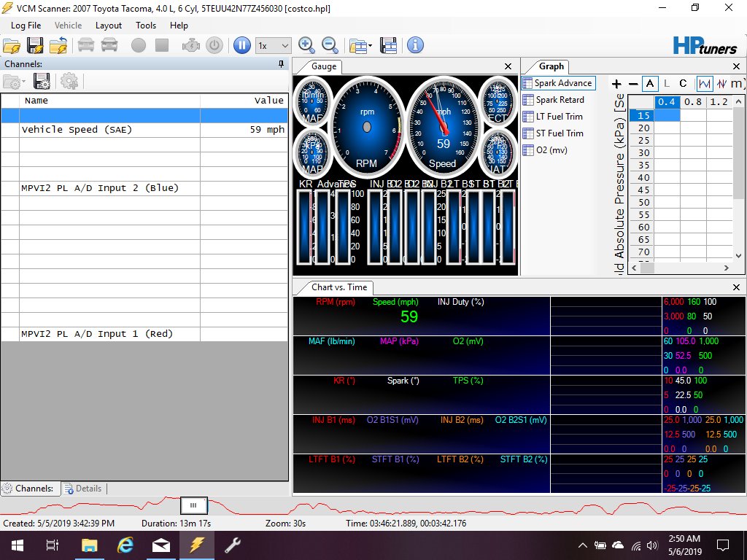Image resolution: width=747 pixels, height=560 pixels.
Task: Click the Speed gauge in Gauge panel
Action: [443, 127]
